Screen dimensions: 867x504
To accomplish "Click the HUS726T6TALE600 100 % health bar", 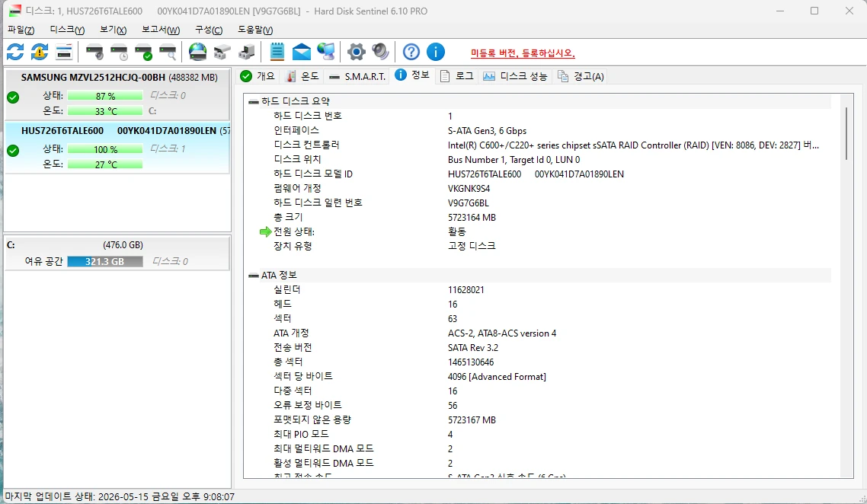I will [x=105, y=149].
